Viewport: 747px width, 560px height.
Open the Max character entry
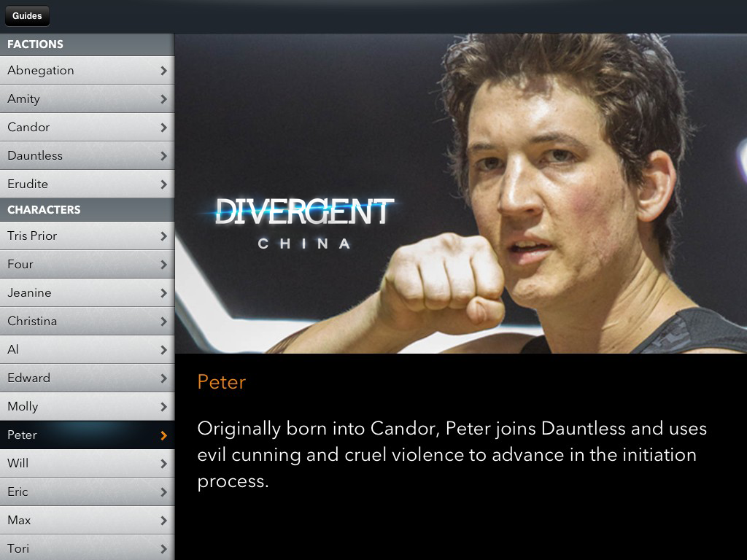[88, 520]
